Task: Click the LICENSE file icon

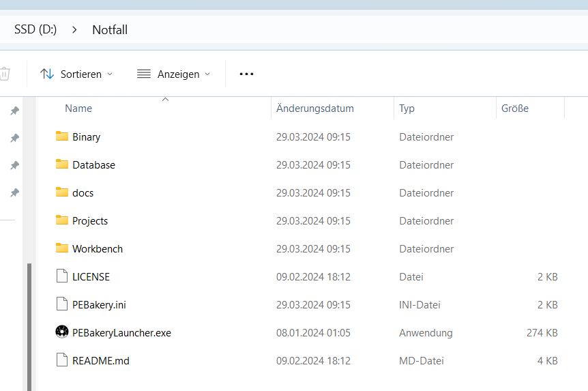Action: (x=62, y=276)
